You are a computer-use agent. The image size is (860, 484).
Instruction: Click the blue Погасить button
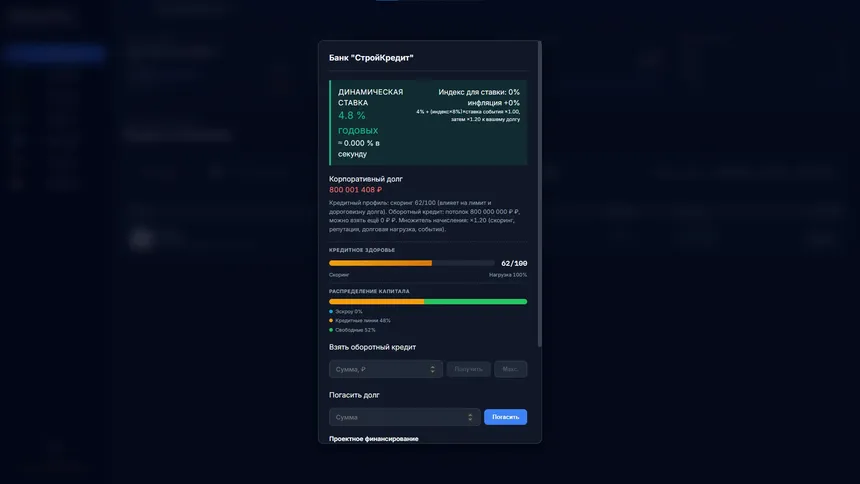click(505, 417)
